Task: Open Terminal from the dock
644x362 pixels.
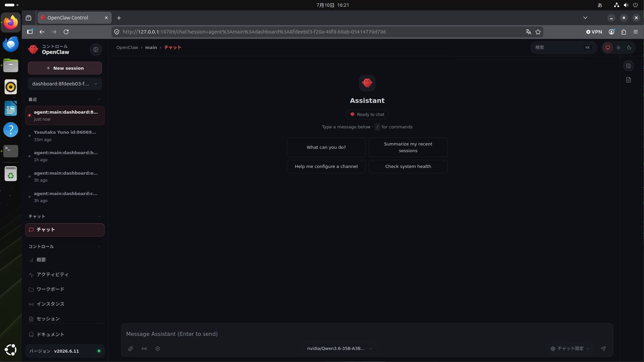Action: [x=11, y=151]
